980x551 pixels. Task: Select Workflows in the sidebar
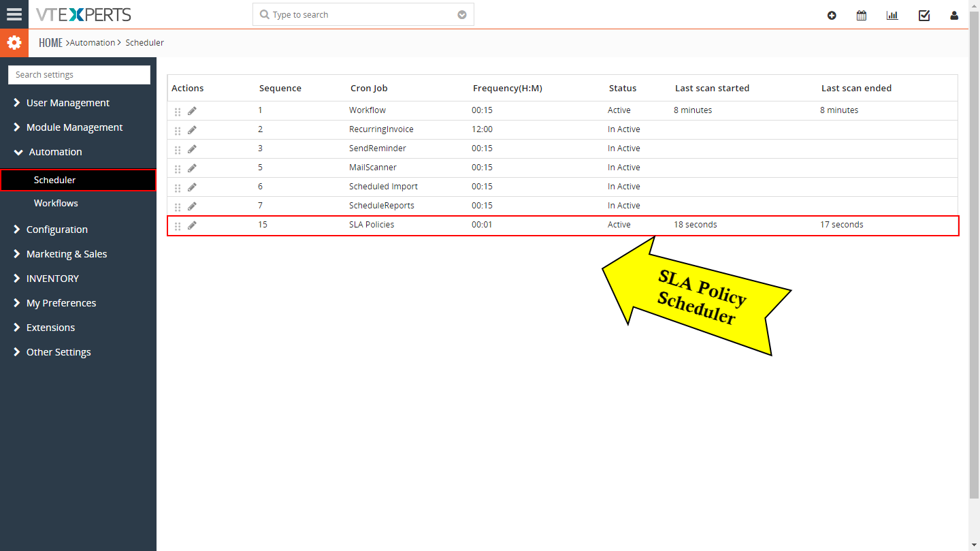pyautogui.click(x=56, y=203)
